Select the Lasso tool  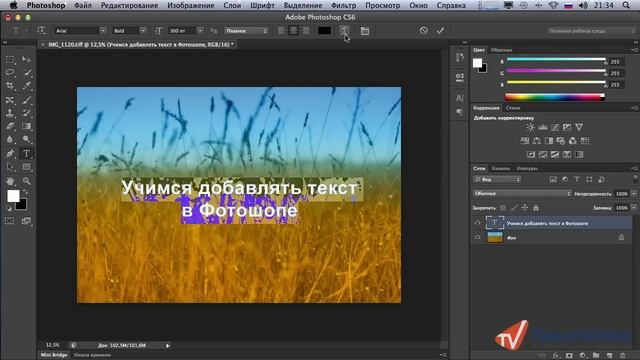click(10, 73)
